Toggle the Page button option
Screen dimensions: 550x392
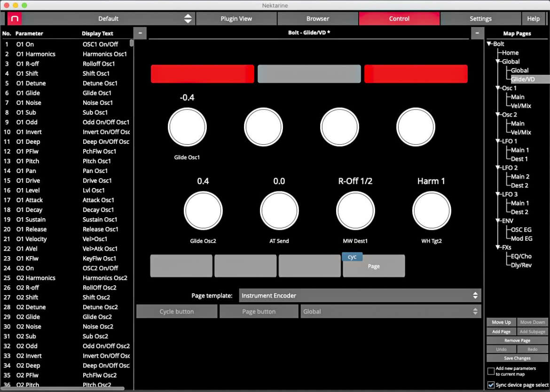click(259, 311)
